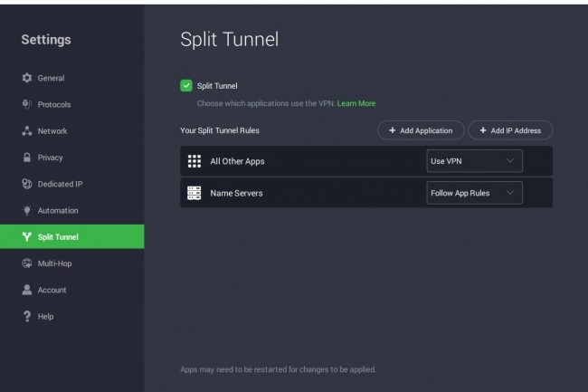Disable the Split Tunnel checkbox

186,86
